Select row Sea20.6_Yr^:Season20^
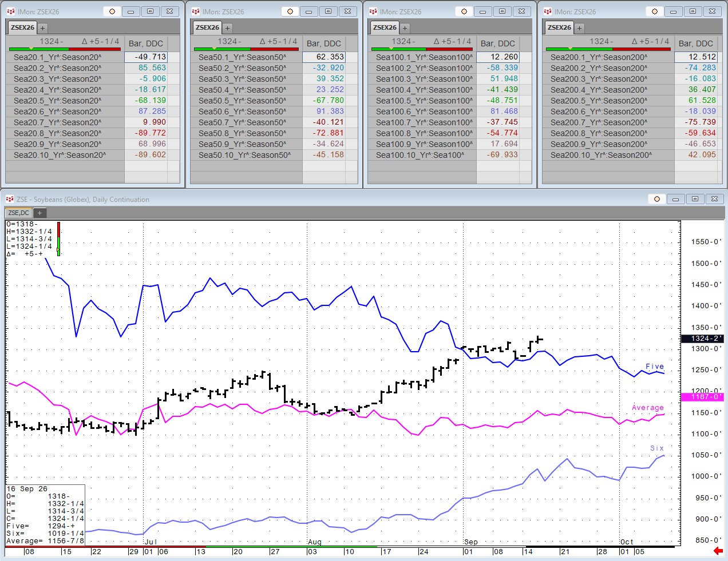 pos(65,112)
